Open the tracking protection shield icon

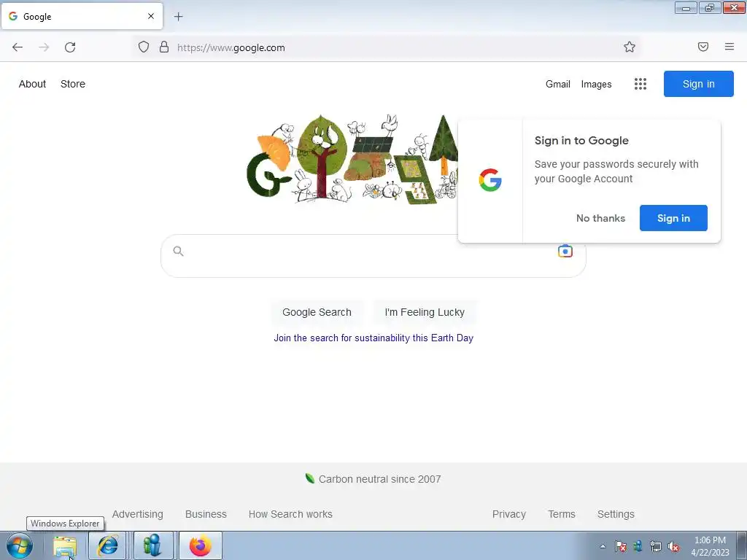point(144,47)
